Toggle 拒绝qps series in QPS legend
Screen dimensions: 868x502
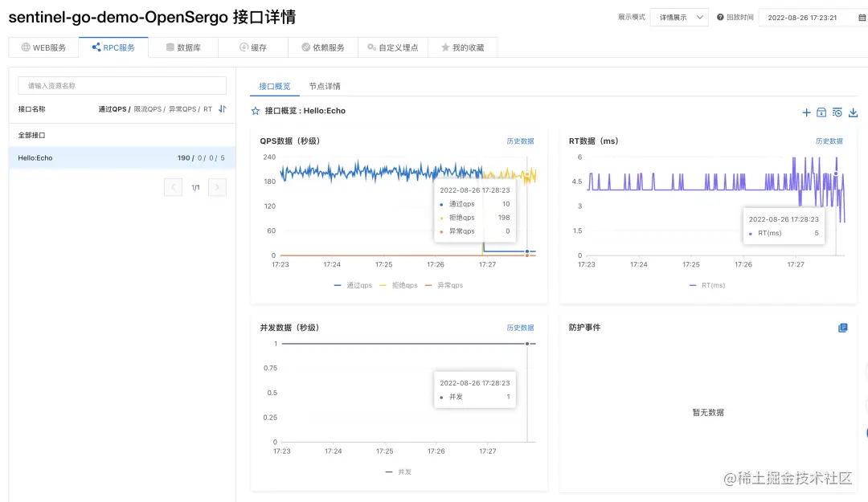[399, 285]
